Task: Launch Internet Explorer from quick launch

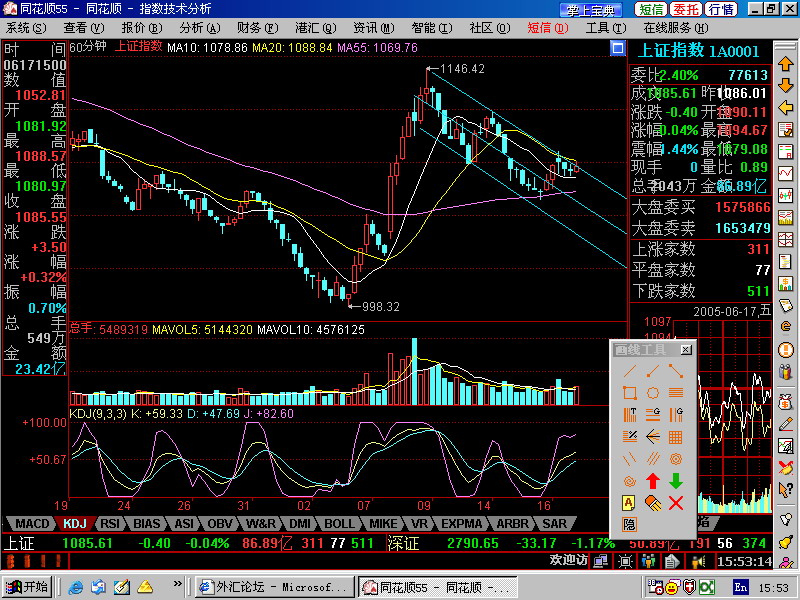Action: click(x=76, y=587)
